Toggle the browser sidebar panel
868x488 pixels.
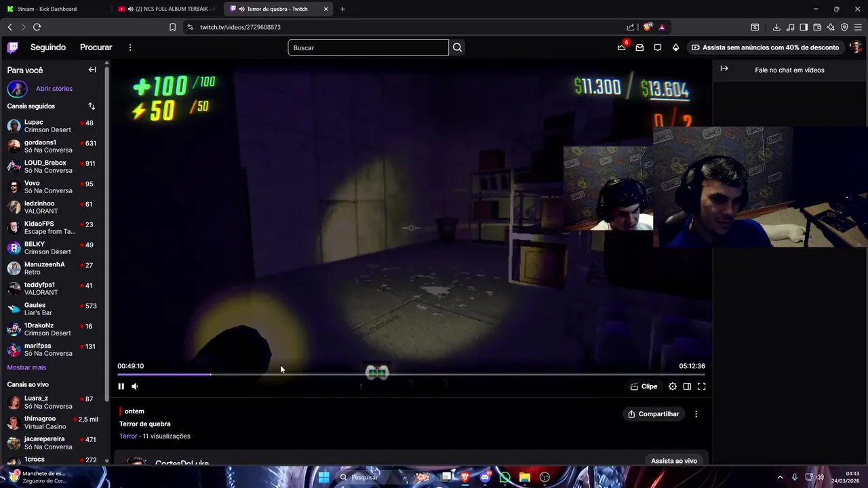click(804, 27)
